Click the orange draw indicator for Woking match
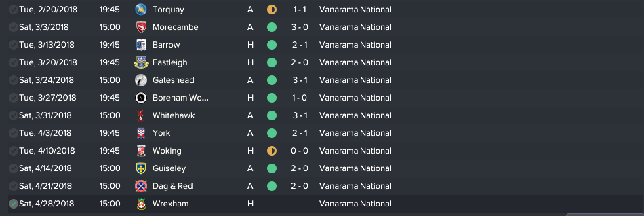The width and height of the screenshot is (644, 216). click(272, 151)
